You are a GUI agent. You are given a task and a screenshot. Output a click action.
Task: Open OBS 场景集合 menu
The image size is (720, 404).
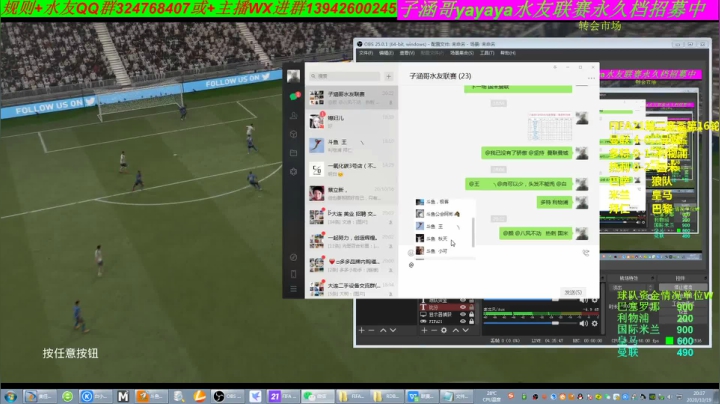pos(461,53)
